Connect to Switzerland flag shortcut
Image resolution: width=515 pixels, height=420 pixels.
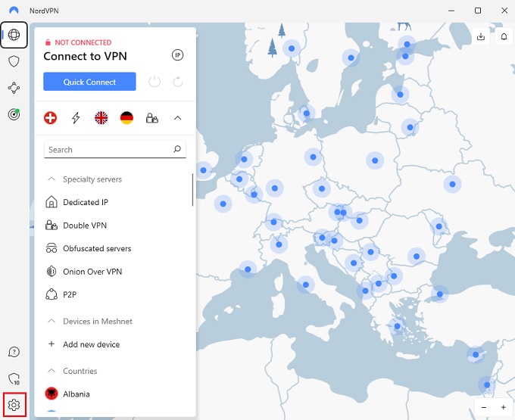50,118
